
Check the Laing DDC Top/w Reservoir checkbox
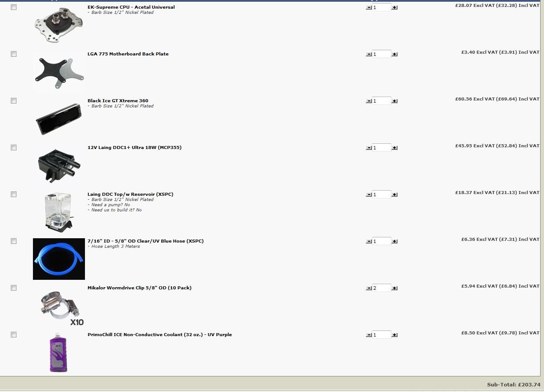point(13,194)
